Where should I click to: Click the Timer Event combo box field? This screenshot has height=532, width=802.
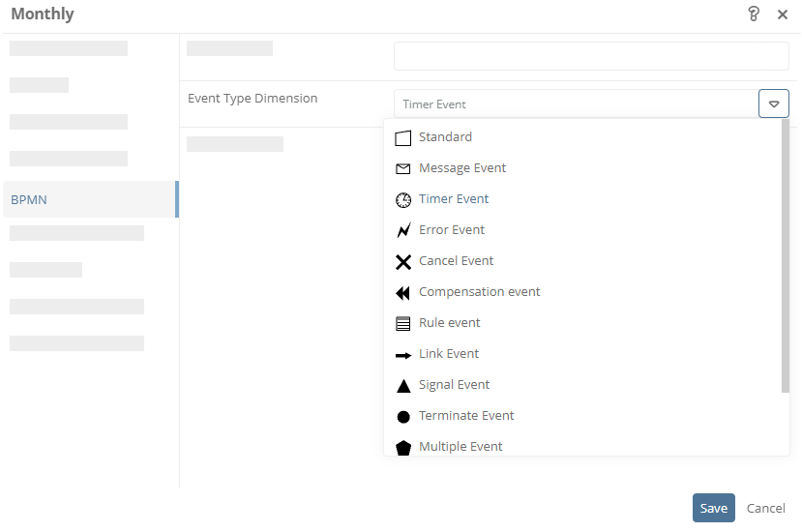click(x=576, y=103)
